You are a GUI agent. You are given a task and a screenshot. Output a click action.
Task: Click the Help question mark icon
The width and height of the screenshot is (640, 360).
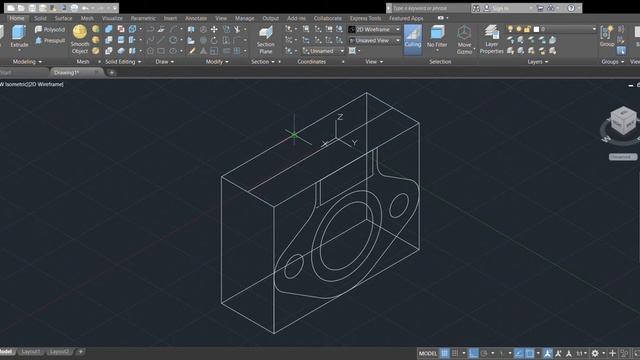point(571,8)
